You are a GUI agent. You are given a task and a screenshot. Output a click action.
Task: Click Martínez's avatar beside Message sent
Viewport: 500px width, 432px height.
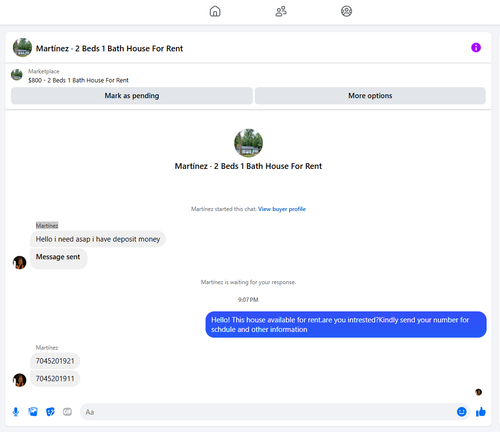click(x=19, y=263)
